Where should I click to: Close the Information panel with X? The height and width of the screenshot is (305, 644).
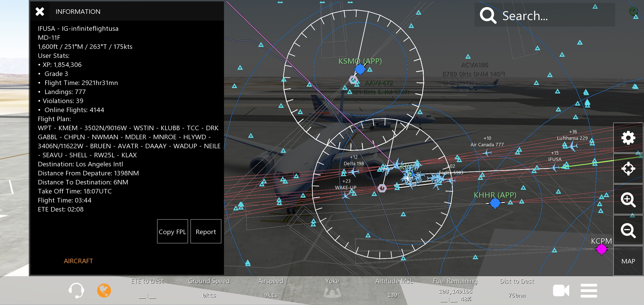point(40,12)
